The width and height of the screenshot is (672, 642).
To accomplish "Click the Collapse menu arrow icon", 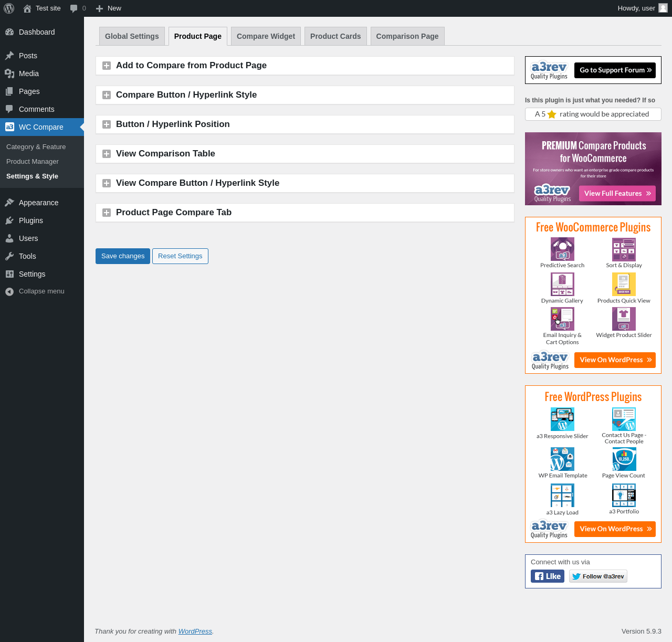I will tap(9, 291).
